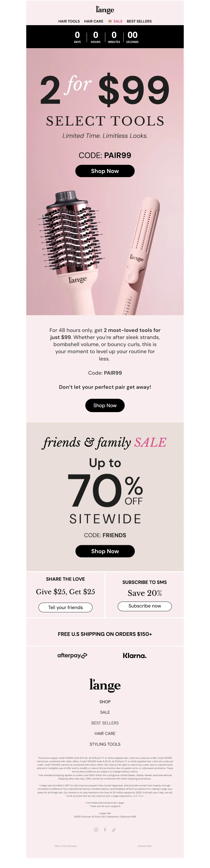Open Hair Tools in top navigation

(69, 21)
